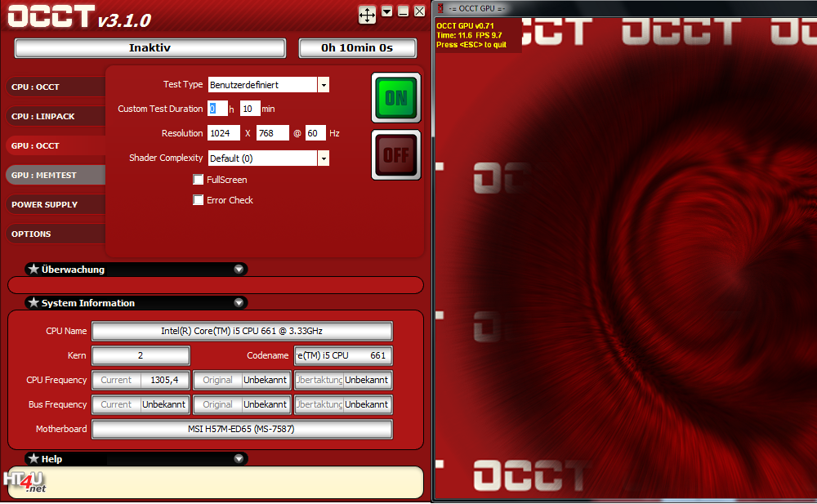The image size is (817, 504).
Task: Collapse the Überwachung section arrow
Action: [x=239, y=270]
